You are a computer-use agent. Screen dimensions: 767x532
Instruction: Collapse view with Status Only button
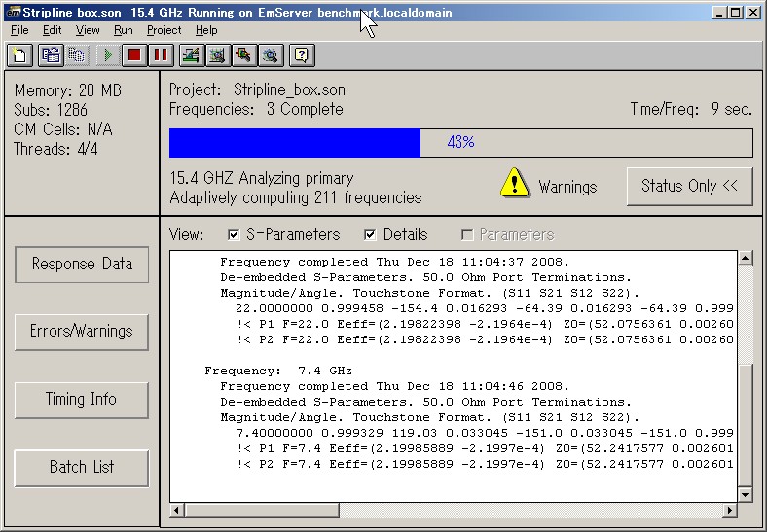(x=690, y=187)
